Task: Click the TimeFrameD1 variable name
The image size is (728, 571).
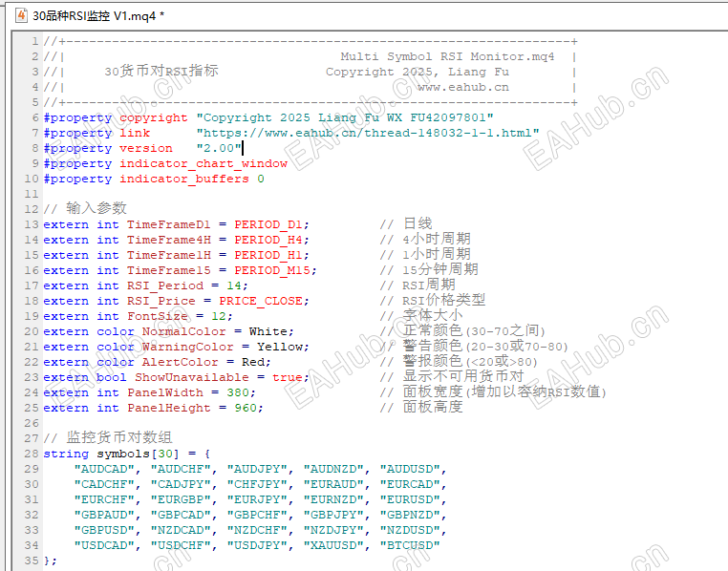Action: (x=168, y=225)
